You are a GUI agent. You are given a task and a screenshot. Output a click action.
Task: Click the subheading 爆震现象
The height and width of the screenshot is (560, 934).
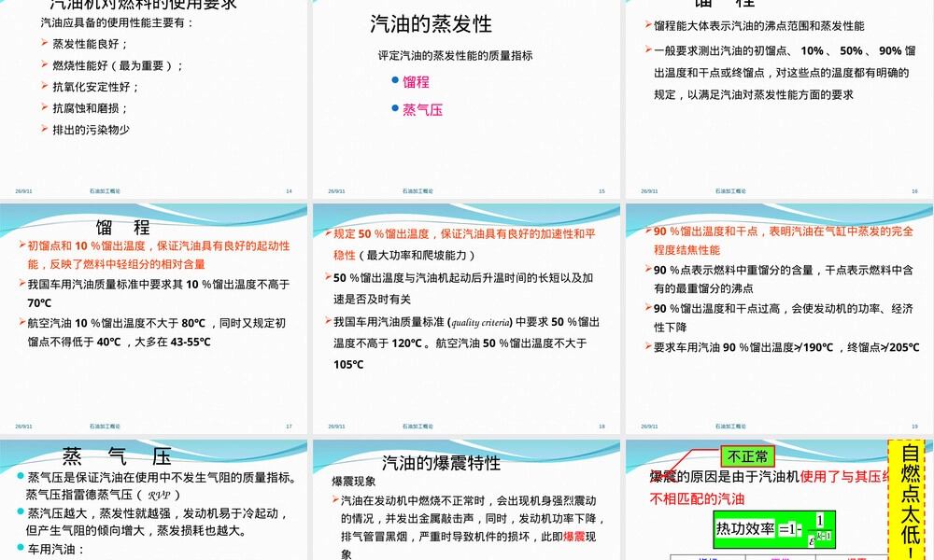coord(354,481)
